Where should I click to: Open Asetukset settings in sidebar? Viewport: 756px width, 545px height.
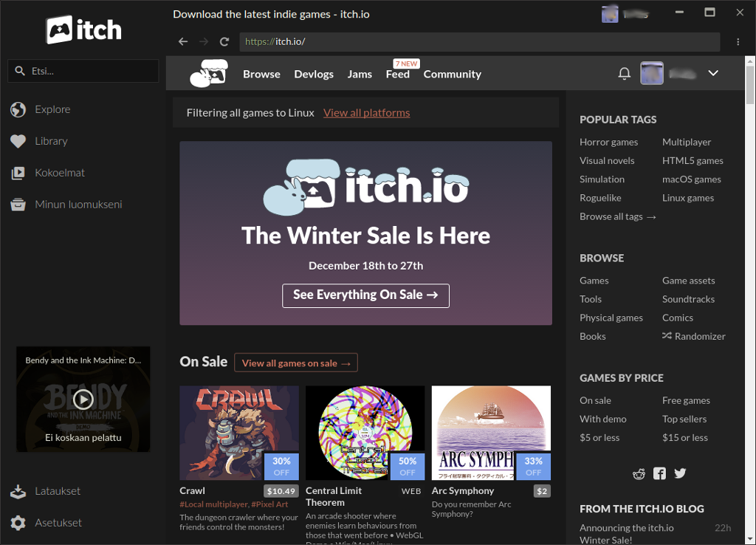(x=58, y=523)
